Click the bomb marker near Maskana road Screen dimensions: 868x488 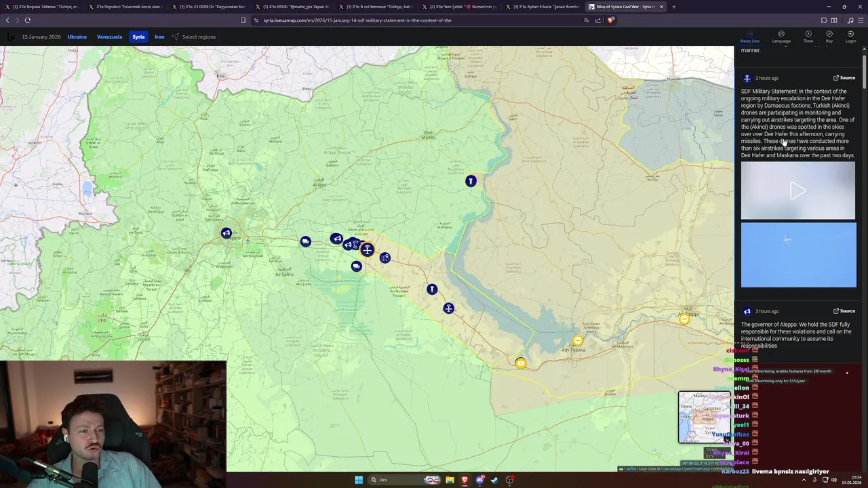432,289
